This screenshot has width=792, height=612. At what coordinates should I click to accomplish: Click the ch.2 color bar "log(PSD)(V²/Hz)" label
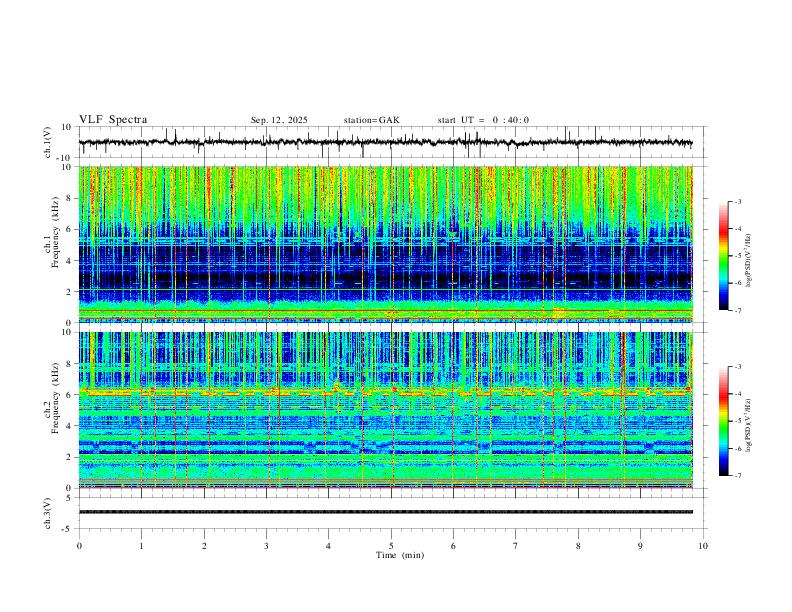click(749, 425)
